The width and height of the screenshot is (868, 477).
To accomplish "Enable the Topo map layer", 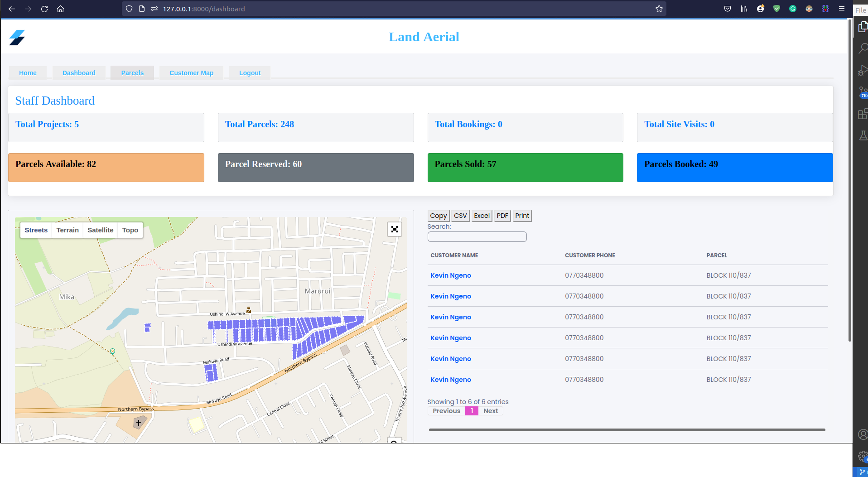I will point(130,230).
